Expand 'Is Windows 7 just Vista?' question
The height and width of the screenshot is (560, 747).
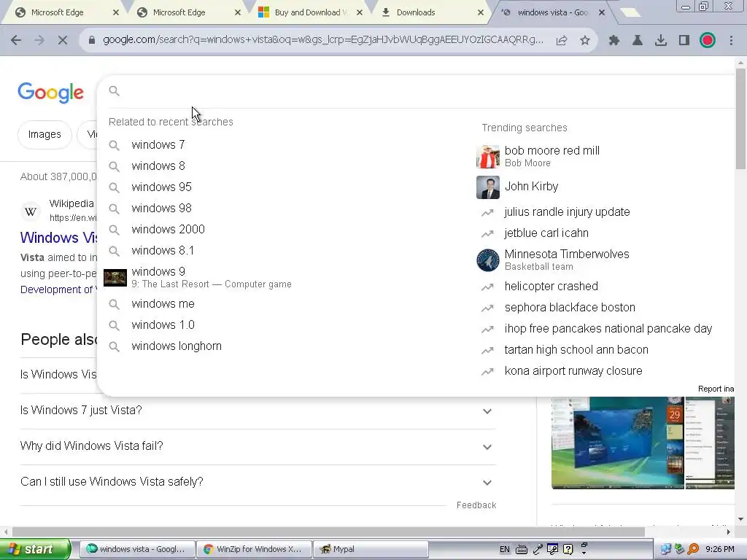256,411
